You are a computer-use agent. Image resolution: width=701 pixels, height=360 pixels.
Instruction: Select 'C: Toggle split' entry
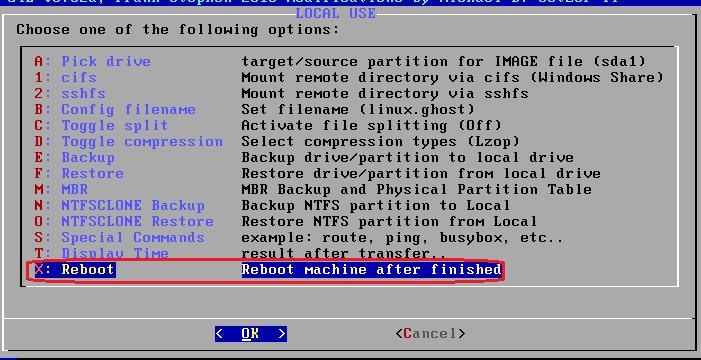pos(101,125)
